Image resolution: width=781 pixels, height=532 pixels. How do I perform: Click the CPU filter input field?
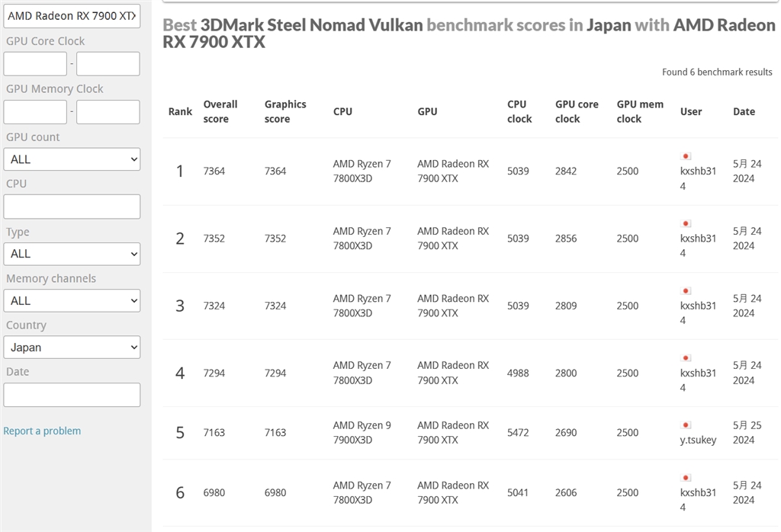coord(72,207)
